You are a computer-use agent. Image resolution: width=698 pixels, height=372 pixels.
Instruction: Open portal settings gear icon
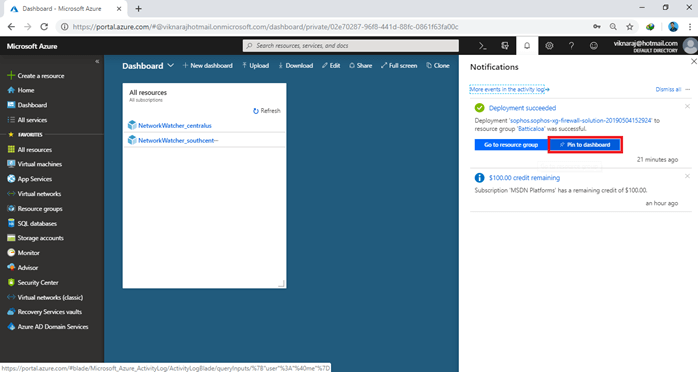pos(549,46)
